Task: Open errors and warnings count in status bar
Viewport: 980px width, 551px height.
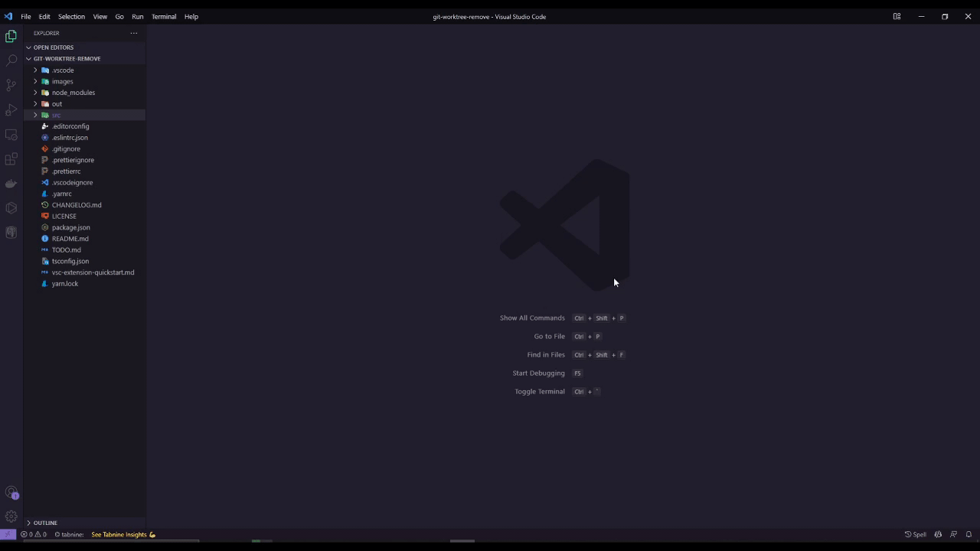Action: 34,534
